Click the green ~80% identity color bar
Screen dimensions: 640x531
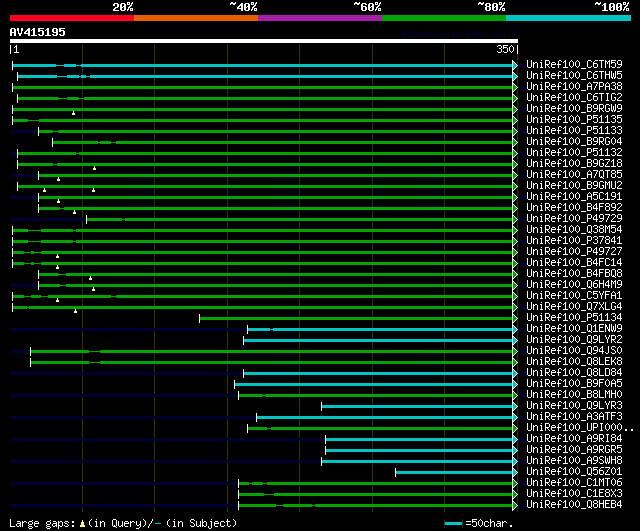click(444, 18)
